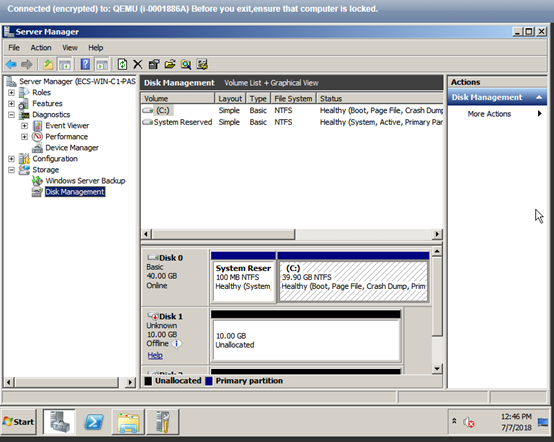Image resolution: width=554 pixels, height=442 pixels.
Task: Select Device Manager in tree
Action: (72, 148)
